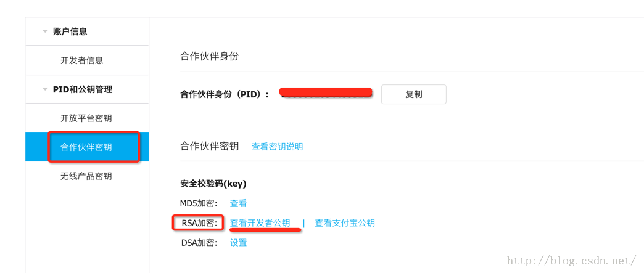Screen dimensions: 644x273
Task: Collapse the 账户信息 section arrow
Action: pyautogui.click(x=45, y=31)
